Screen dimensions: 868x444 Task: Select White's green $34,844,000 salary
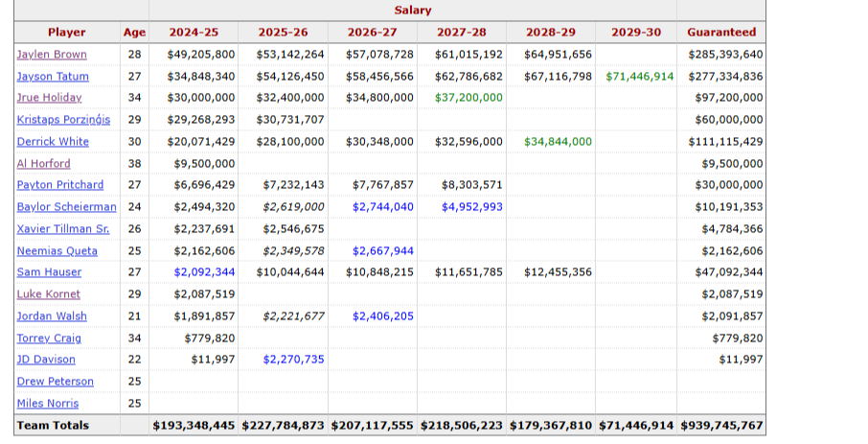point(558,141)
